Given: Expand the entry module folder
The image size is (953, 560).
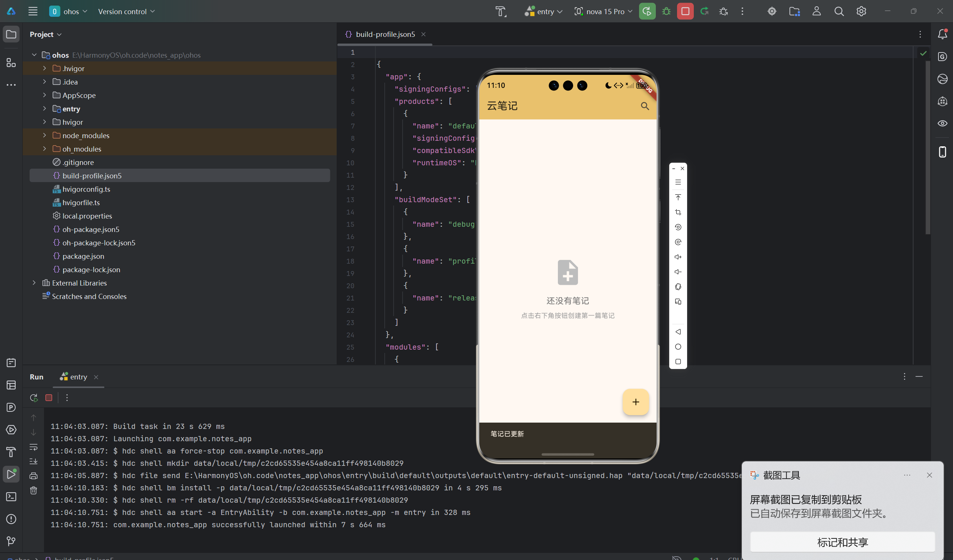Looking at the screenshot, I should click(44, 109).
